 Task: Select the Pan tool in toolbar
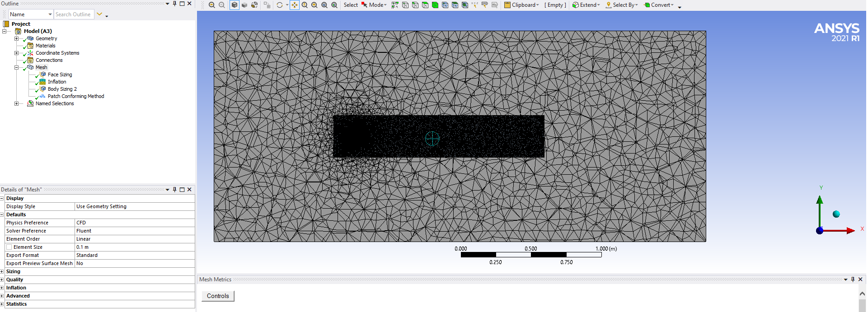pyautogui.click(x=295, y=5)
